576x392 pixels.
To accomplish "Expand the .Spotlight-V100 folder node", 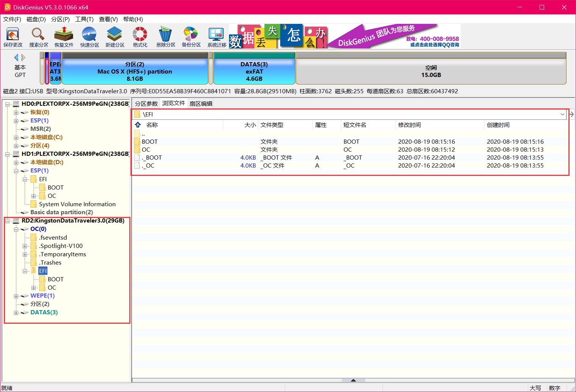I will (x=25, y=246).
